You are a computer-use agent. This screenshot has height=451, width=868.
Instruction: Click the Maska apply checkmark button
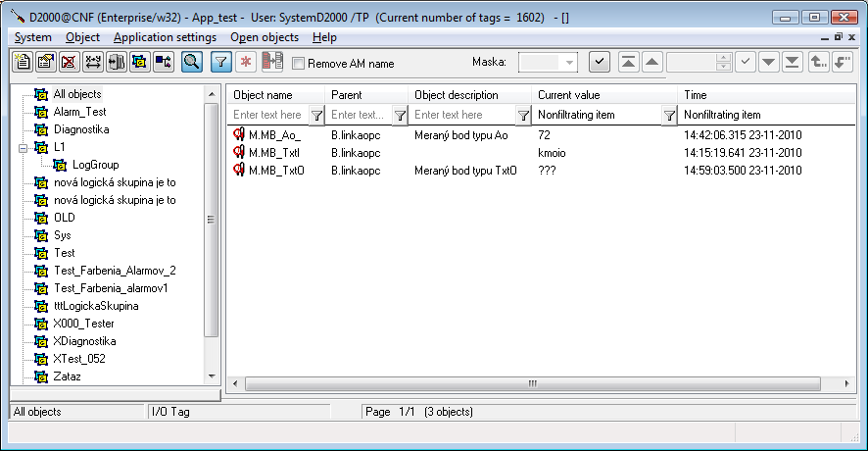(x=600, y=62)
